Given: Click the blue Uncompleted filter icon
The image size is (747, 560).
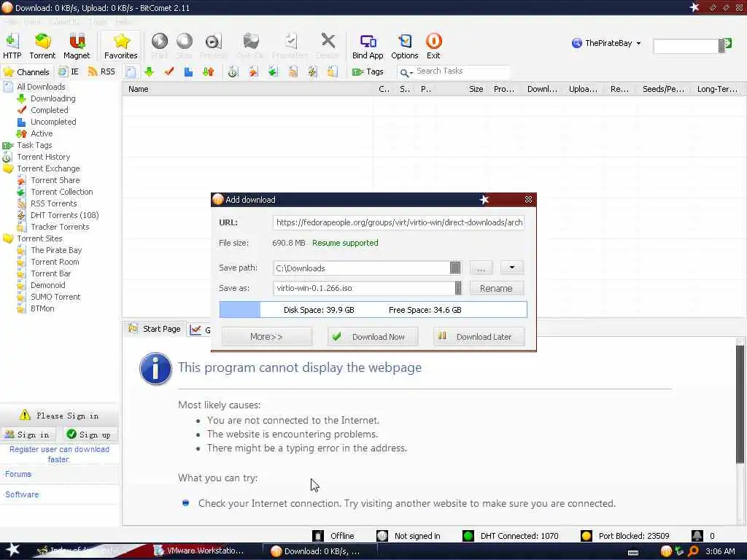Looking at the screenshot, I should click(189, 72).
